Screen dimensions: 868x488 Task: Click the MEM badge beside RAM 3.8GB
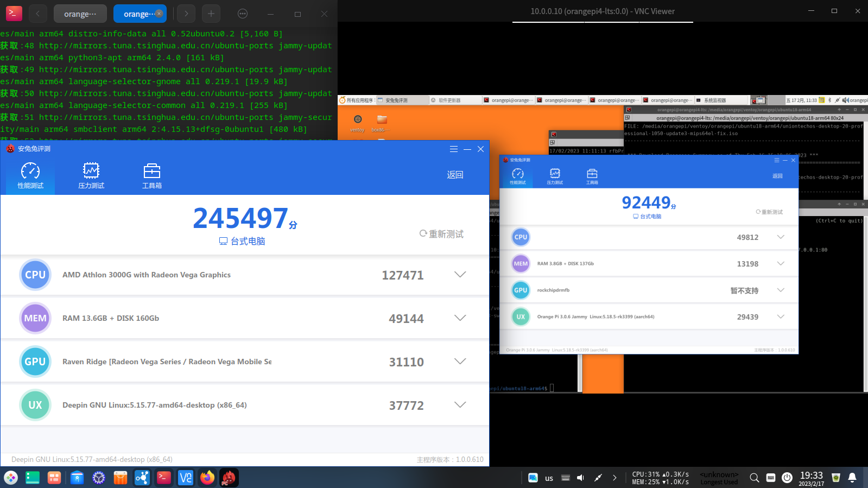click(x=521, y=264)
